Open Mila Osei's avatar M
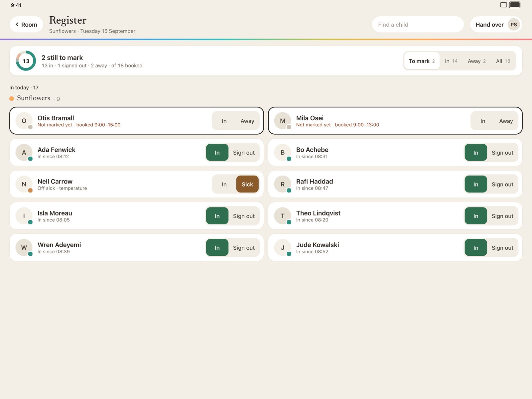 283,121
